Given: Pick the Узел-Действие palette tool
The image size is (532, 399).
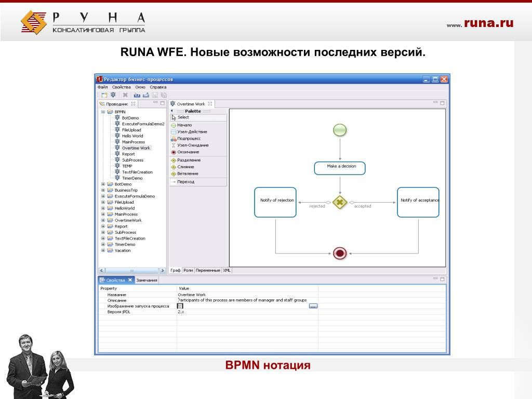Looking at the screenshot, I should tap(198, 131).
